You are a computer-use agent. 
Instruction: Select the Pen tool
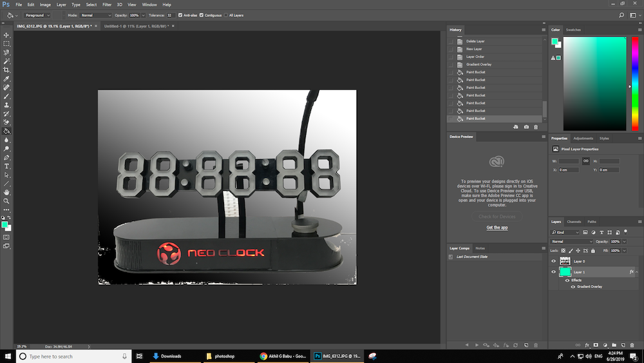[x=6, y=157]
